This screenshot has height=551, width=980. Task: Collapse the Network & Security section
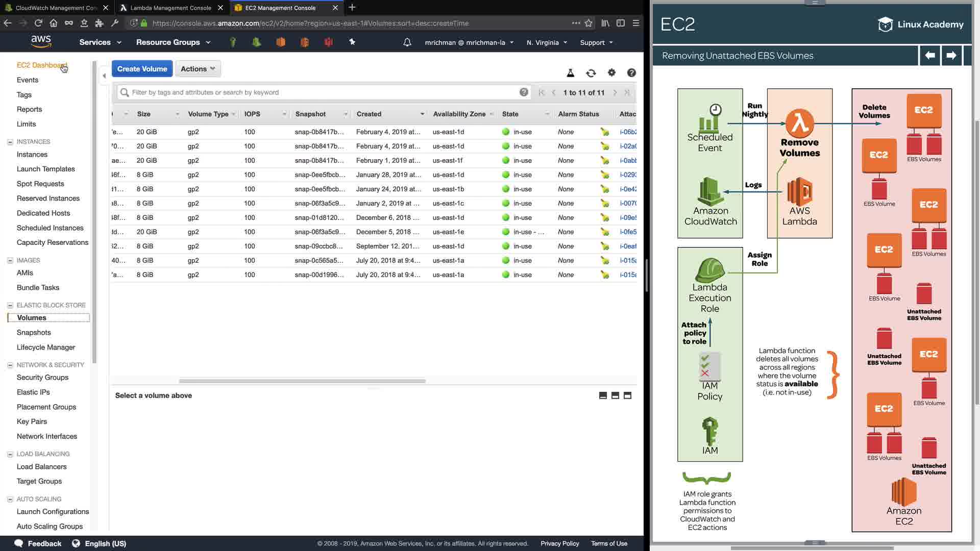click(10, 365)
